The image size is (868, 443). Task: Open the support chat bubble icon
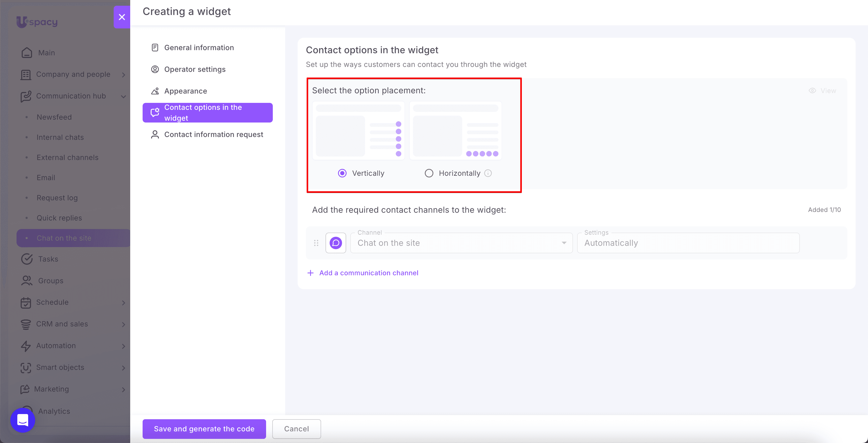click(x=22, y=420)
